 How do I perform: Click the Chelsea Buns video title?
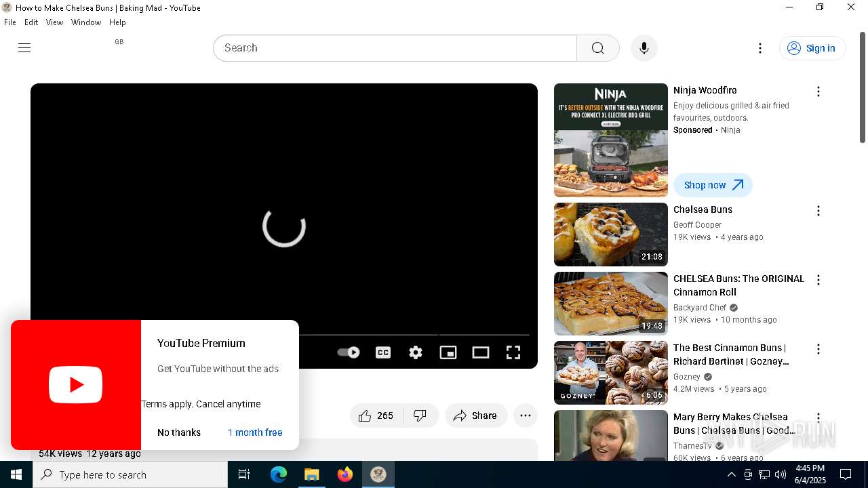(x=703, y=209)
